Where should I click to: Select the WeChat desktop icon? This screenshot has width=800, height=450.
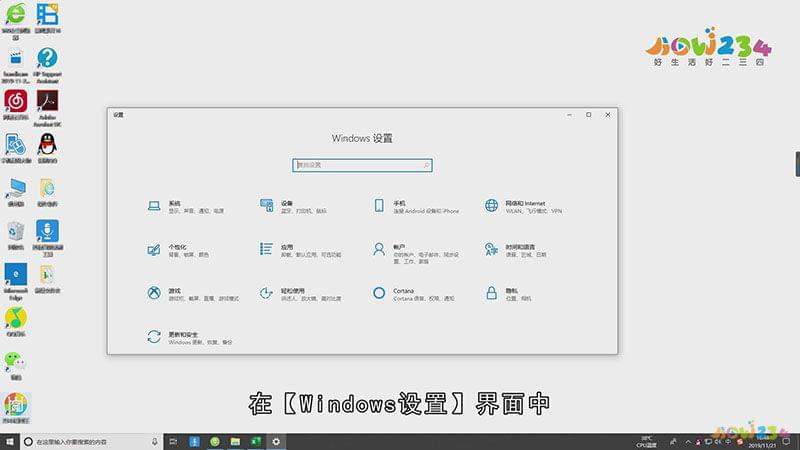click(x=16, y=365)
